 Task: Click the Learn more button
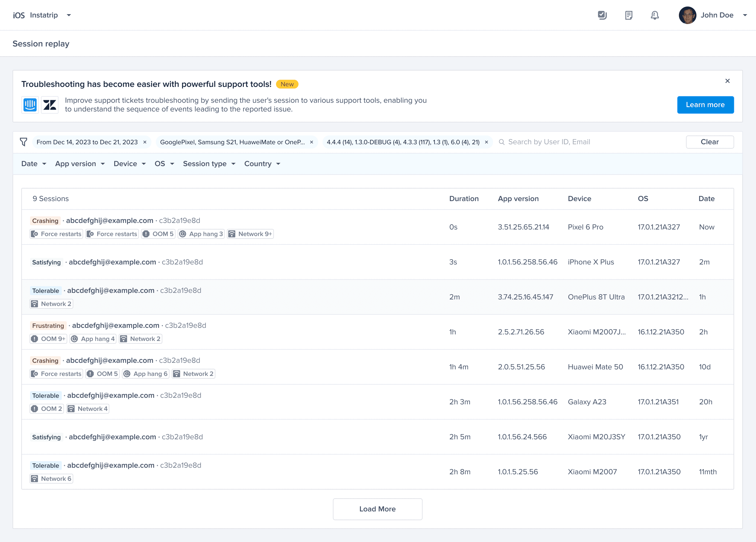click(x=705, y=105)
